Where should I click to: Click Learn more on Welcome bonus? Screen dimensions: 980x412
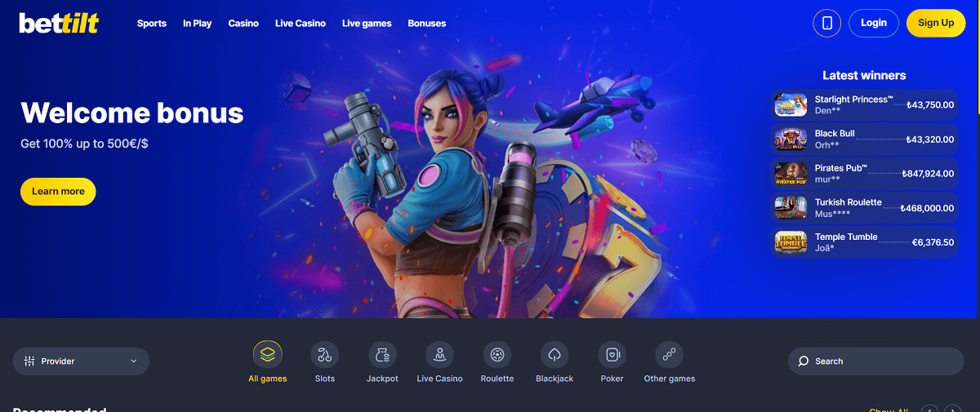point(58,191)
